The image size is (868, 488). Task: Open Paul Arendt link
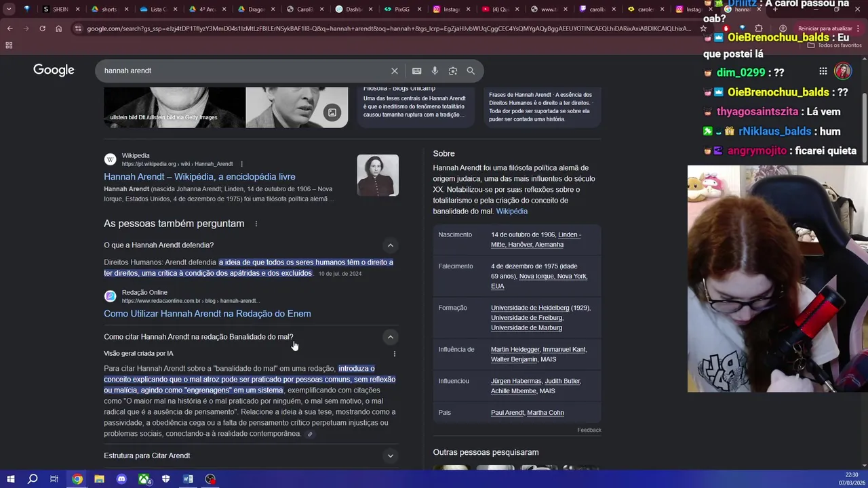pyautogui.click(x=507, y=413)
